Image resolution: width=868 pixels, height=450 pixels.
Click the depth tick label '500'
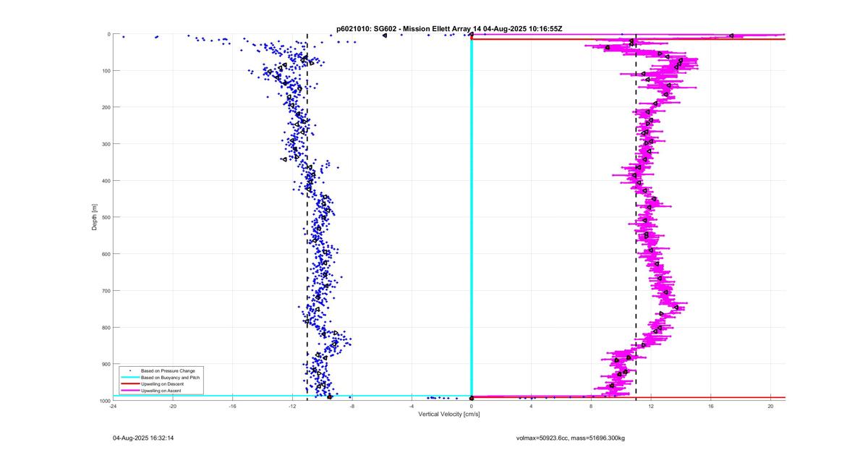[106, 217]
